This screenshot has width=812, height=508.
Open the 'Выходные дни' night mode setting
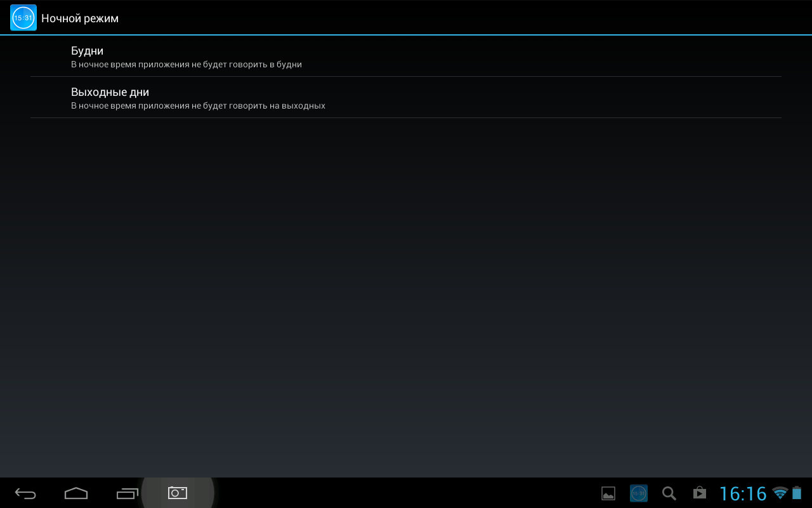click(x=110, y=92)
